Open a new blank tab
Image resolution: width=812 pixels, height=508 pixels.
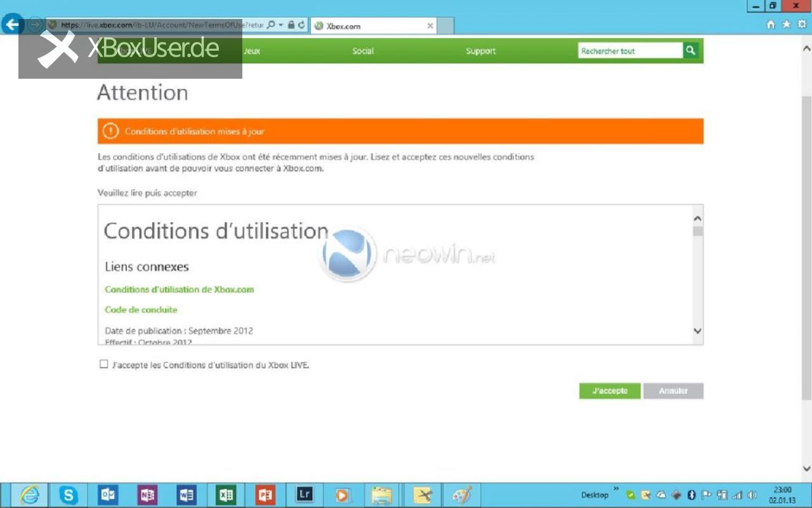[x=445, y=26]
